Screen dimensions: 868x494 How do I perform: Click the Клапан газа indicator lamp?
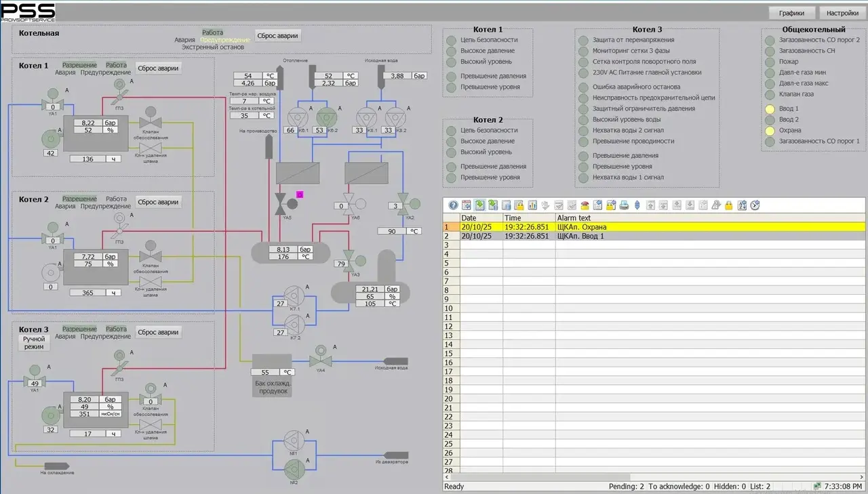click(770, 94)
